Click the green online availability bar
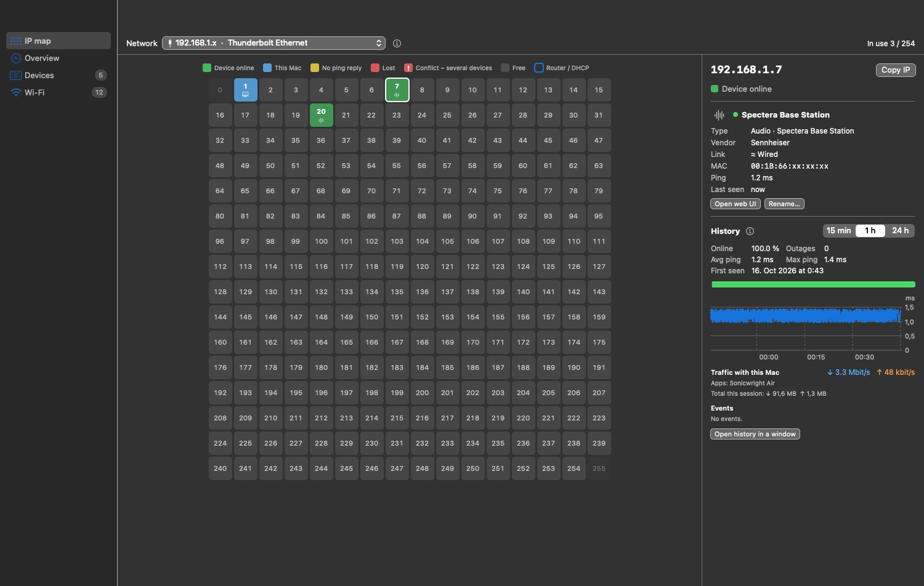924x586 pixels. pos(813,284)
